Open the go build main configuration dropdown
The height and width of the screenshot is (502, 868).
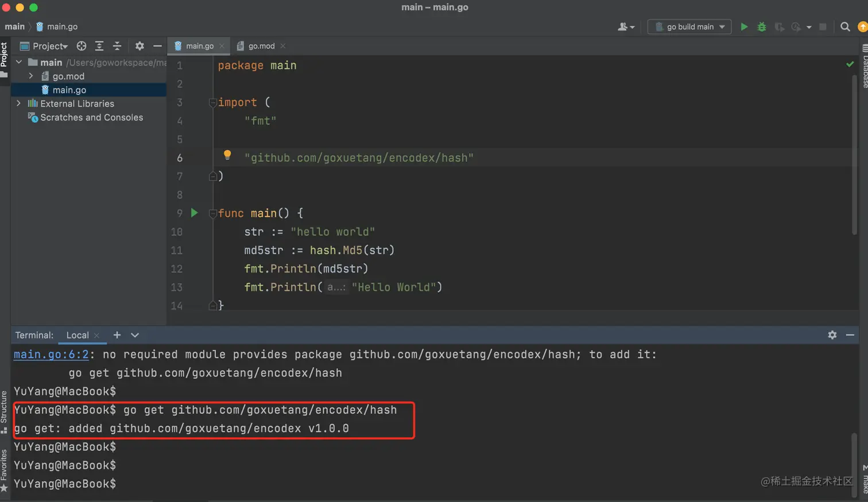click(x=689, y=26)
